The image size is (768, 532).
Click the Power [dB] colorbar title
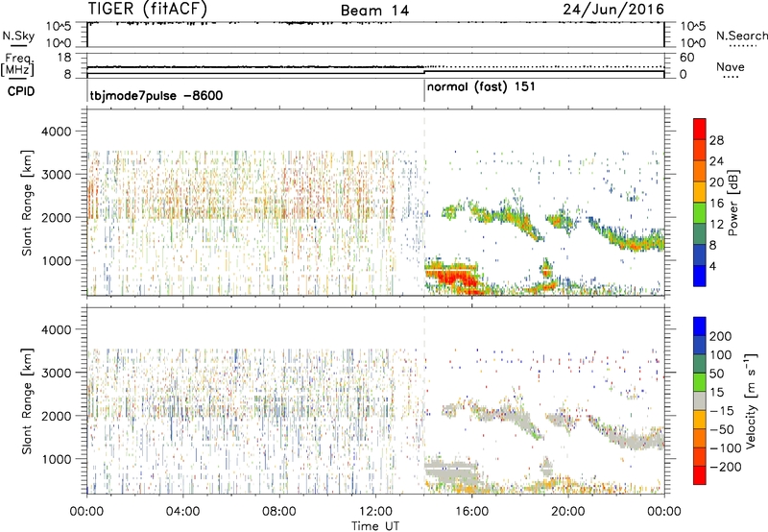click(x=732, y=204)
